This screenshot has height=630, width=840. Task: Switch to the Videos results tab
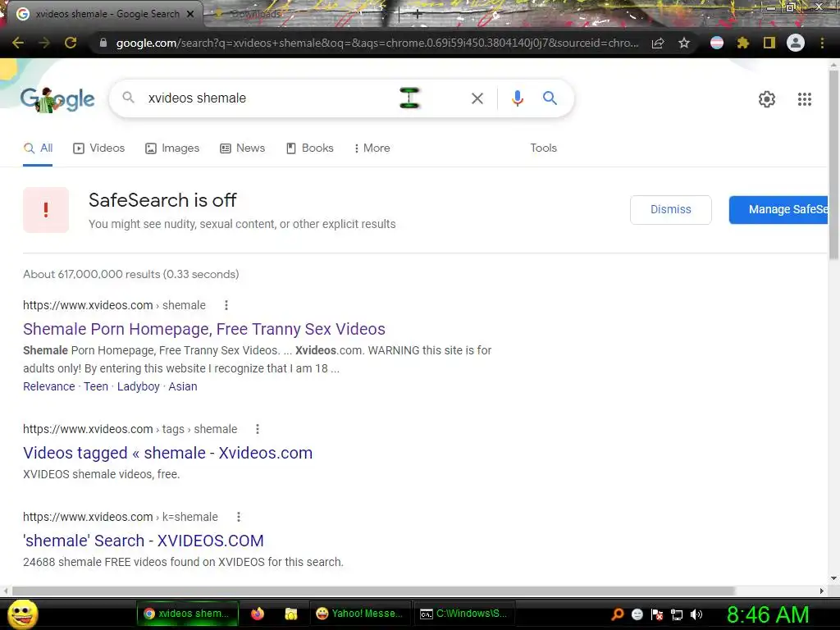click(x=99, y=148)
